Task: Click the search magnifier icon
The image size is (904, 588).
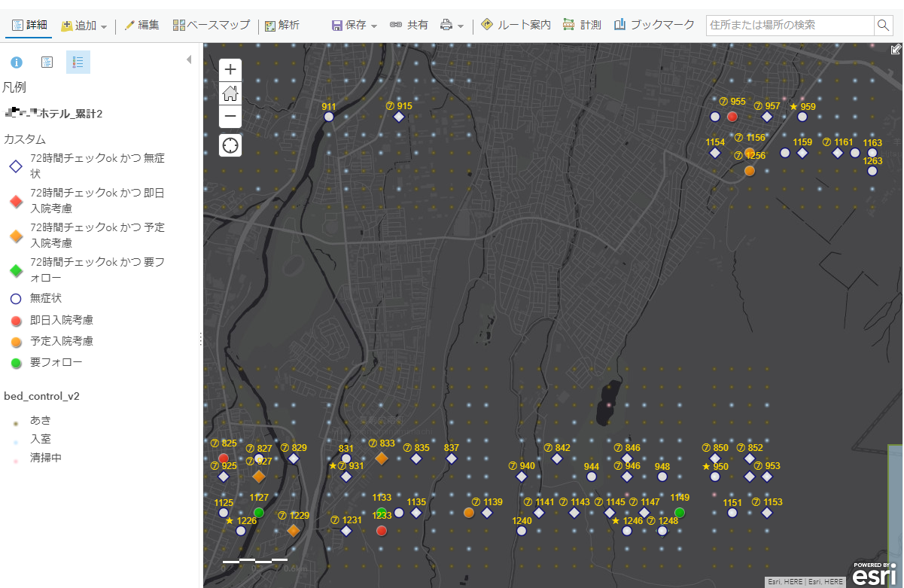Action: (x=883, y=26)
